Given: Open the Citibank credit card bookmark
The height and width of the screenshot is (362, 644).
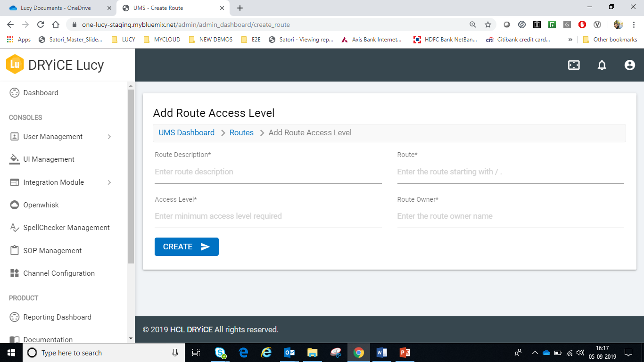Looking at the screenshot, I should pos(518,40).
